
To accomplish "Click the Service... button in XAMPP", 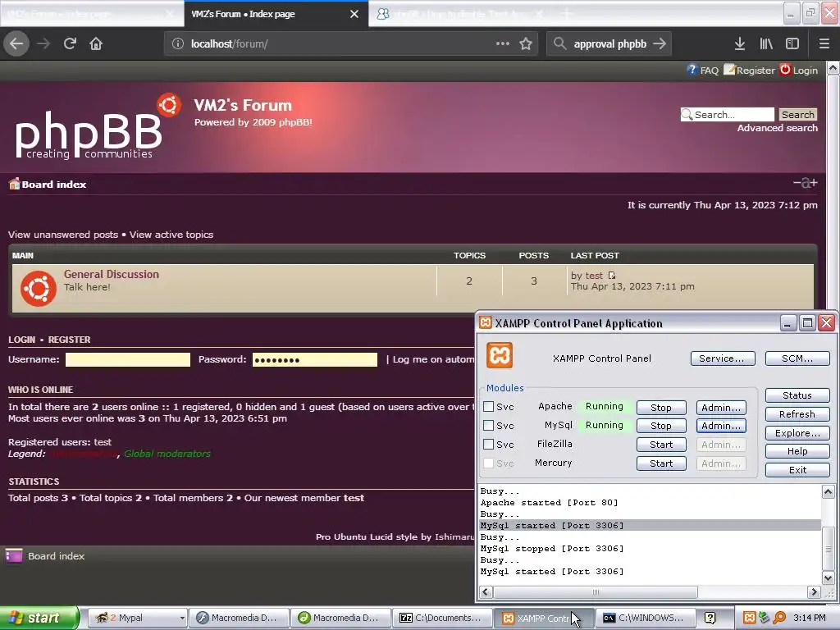I will point(723,358).
